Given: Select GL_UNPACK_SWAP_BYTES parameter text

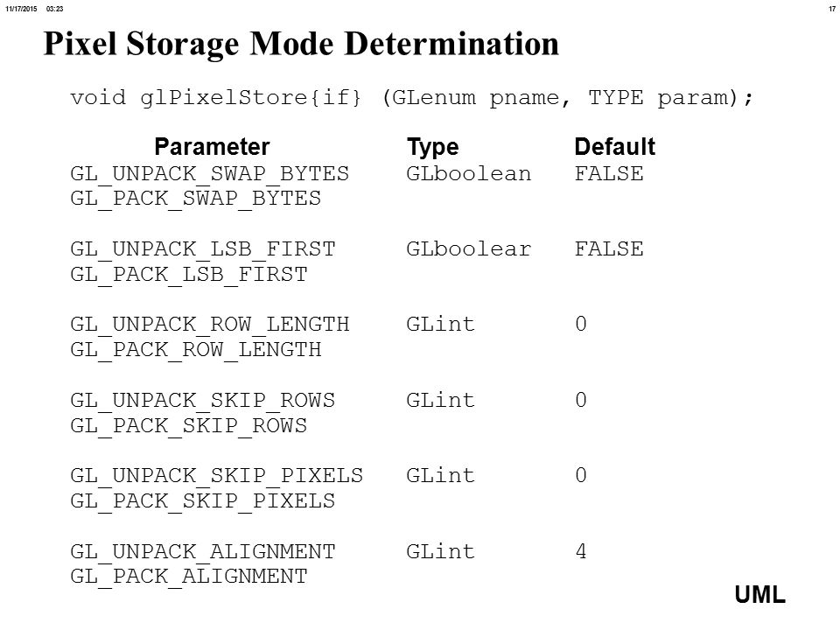Looking at the screenshot, I should coord(209,175).
